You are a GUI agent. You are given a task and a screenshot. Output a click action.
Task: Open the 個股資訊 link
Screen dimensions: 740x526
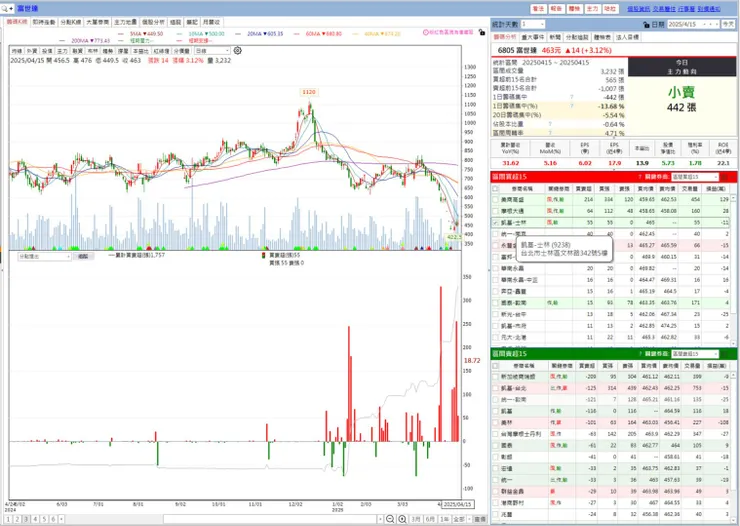[x=638, y=9]
